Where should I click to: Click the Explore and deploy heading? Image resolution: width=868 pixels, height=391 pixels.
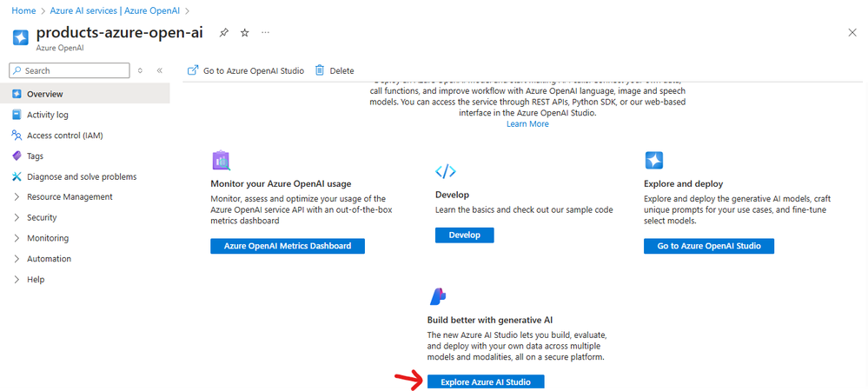(684, 183)
